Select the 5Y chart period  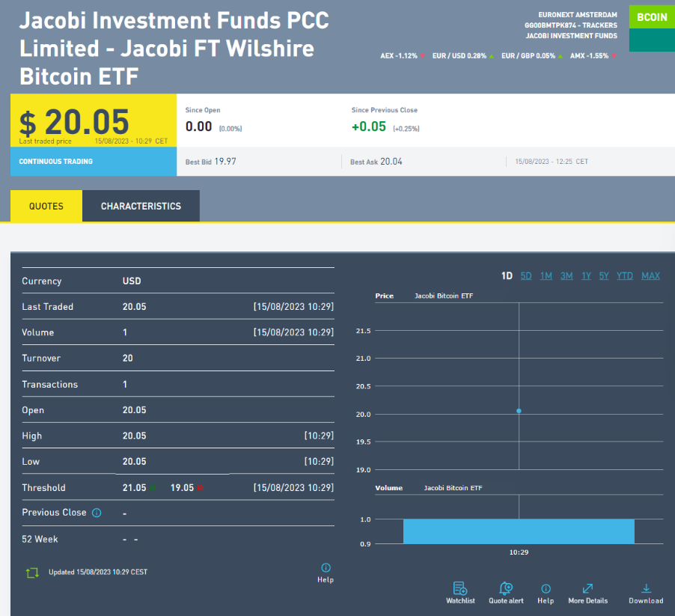(604, 276)
